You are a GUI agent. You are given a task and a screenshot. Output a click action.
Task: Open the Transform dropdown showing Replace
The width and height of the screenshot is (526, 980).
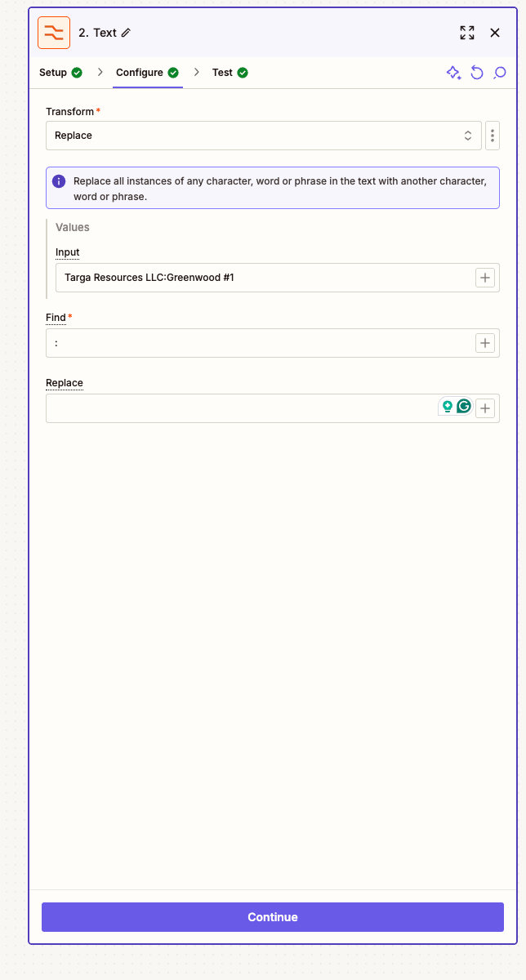click(264, 136)
